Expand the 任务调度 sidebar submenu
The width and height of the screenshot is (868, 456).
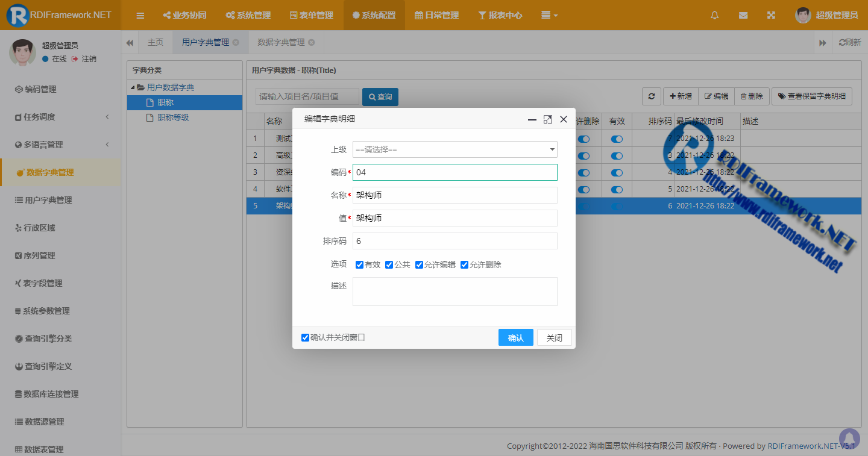click(60, 117)
